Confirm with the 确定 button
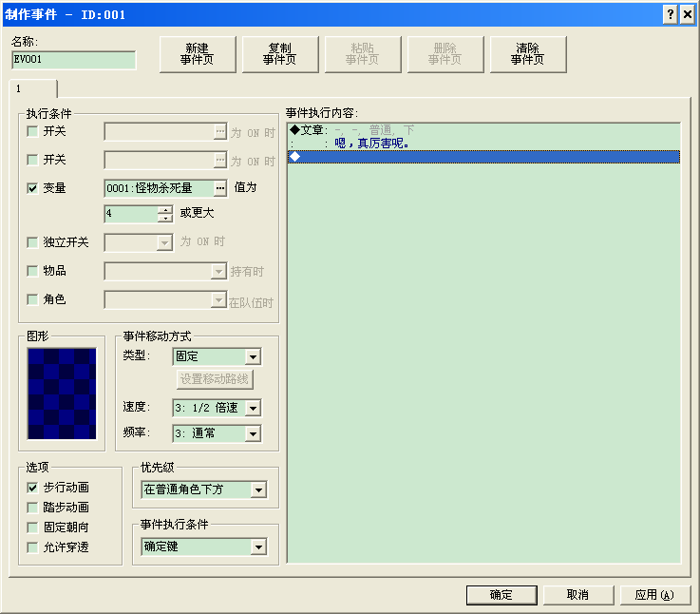The height and width of the screenshot is (614, 700). pyautogui.click(x=501, y=595)
